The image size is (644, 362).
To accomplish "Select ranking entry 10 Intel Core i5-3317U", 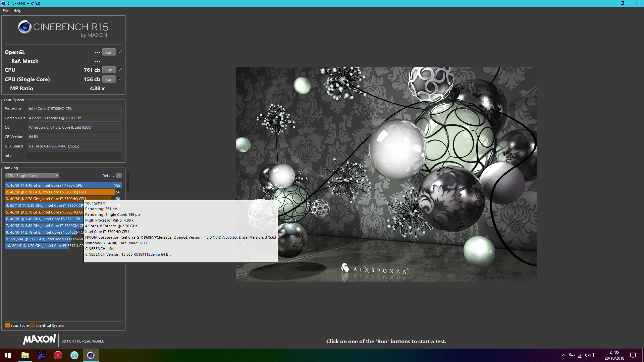I will pos(44,246).
